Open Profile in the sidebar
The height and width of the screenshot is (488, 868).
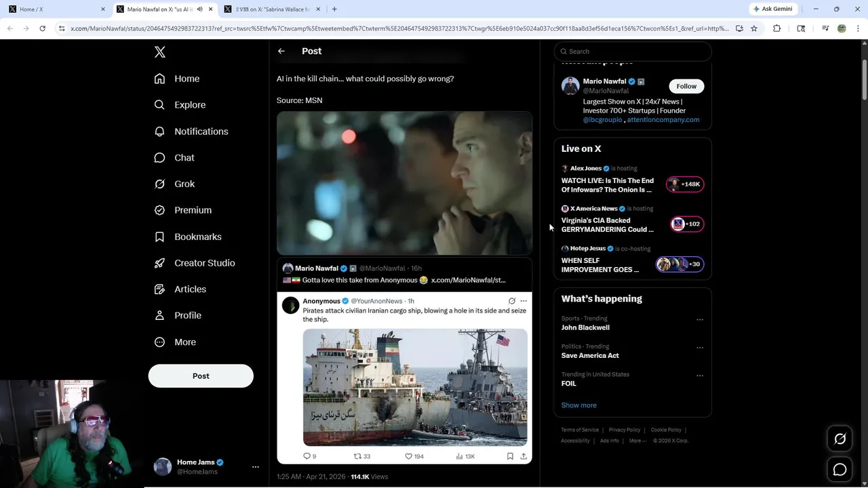pos(178,315)
